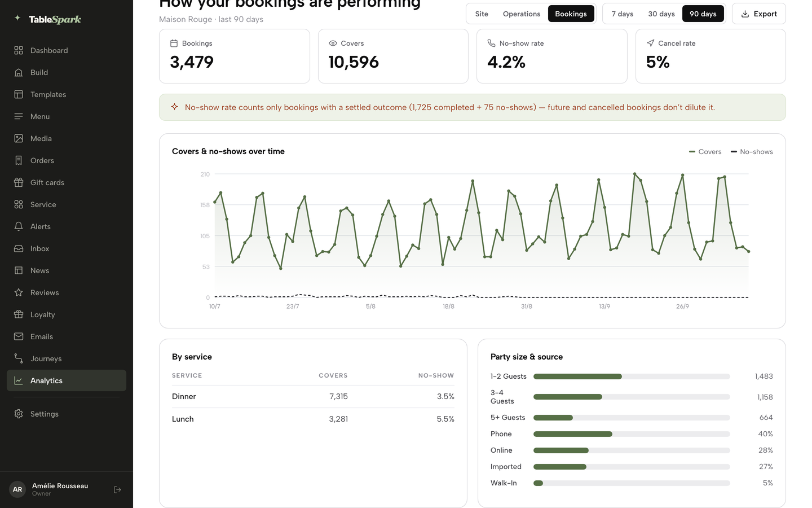Open the Media image icon
Viewport: 812px width, 508px height.
click(19, 138)
